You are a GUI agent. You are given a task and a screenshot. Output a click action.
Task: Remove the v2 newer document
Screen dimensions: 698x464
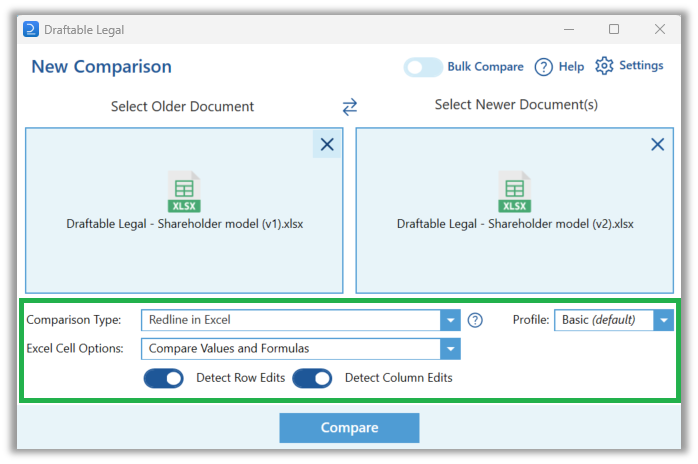point(657,144)
